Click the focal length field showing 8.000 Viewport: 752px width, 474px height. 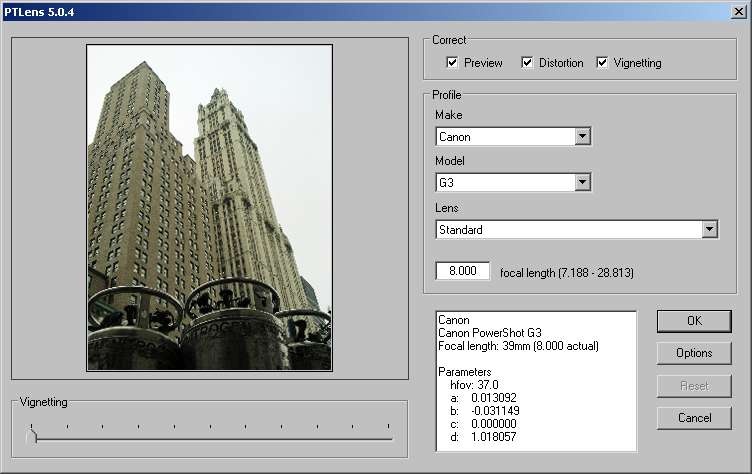coord(462,271)
